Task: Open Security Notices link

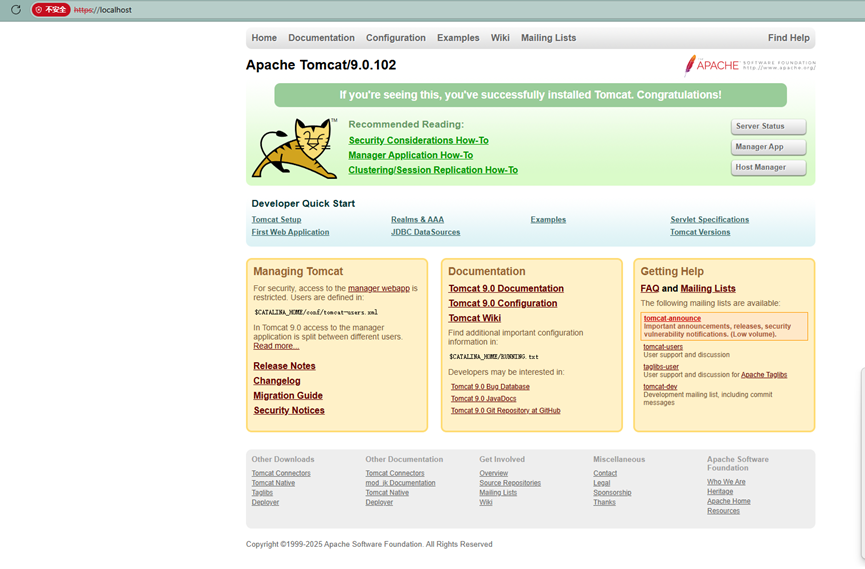Action: click(289, 411)
